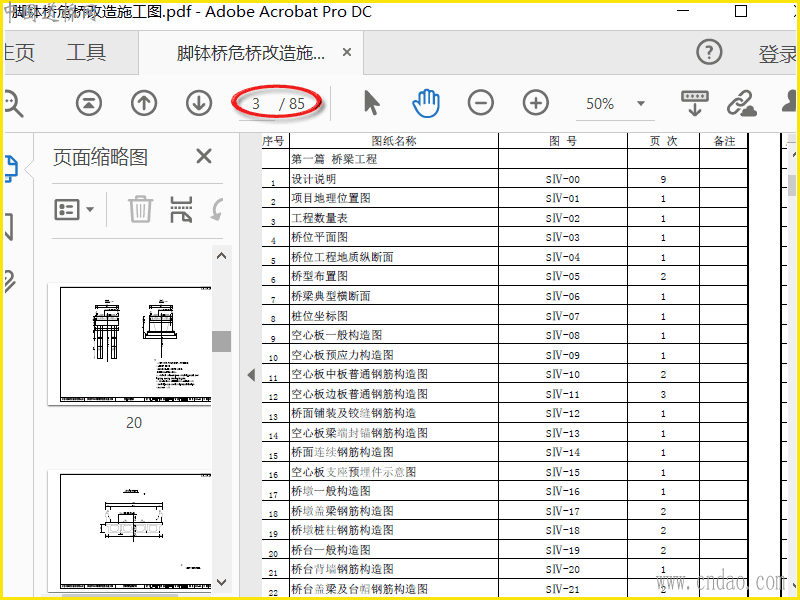The image size is (800, 600).
Task: Click the 设计说明 row text
Action: coord(313,179)
